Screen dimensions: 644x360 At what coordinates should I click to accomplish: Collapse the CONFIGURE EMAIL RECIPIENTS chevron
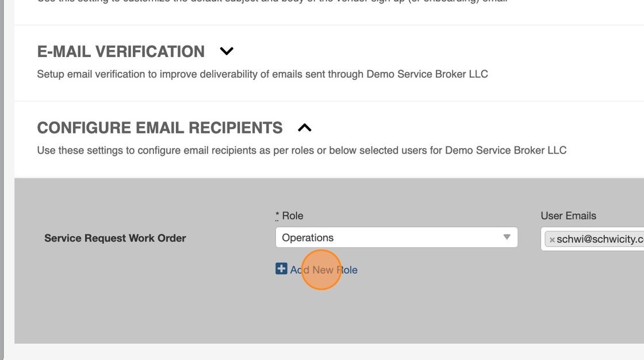pyautogui.click(x=304, y=128)
